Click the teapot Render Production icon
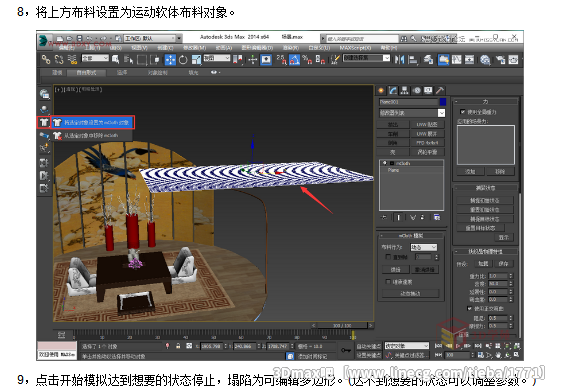Image resolution: width=585 pixels, height=392 pixels. click(x=514, y=59)
